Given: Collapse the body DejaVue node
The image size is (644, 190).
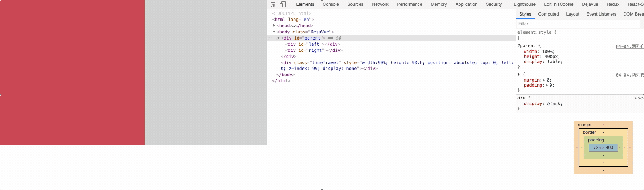Looking at the screenshot, I should tap(274, 32).
